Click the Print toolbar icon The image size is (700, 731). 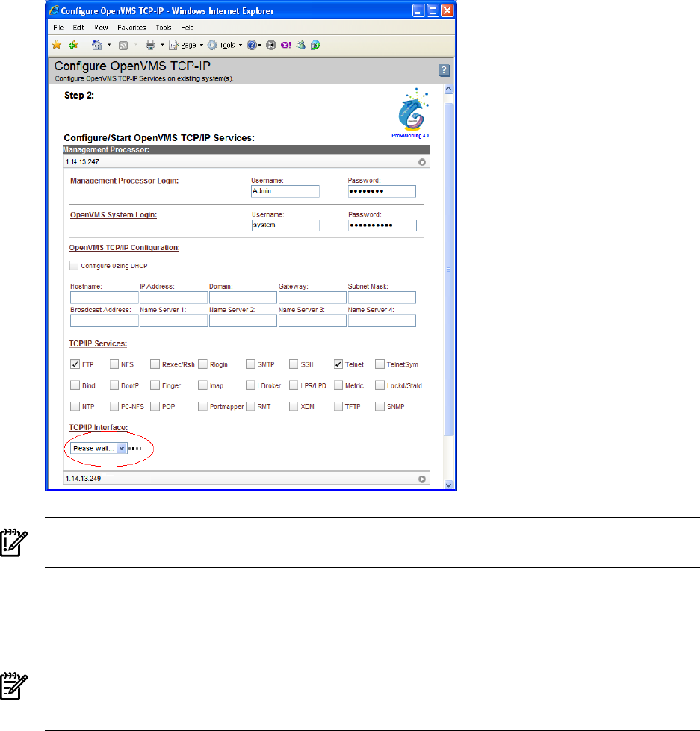[151, 45]
